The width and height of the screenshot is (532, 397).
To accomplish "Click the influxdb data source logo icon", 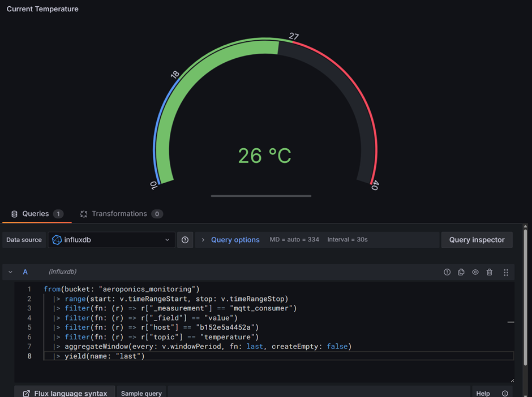I will coord(57,240).
